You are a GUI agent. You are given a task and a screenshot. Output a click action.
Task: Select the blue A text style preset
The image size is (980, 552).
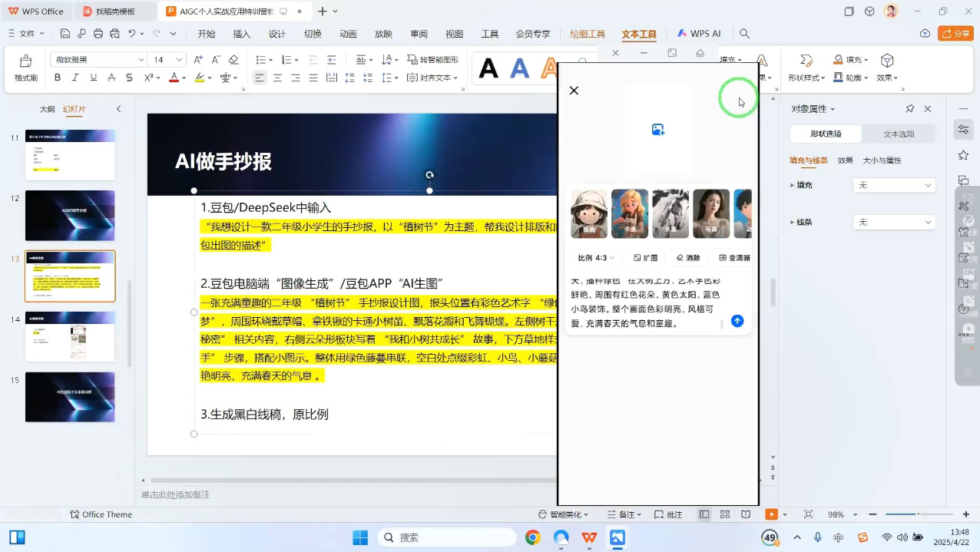(x=520, y=68)
